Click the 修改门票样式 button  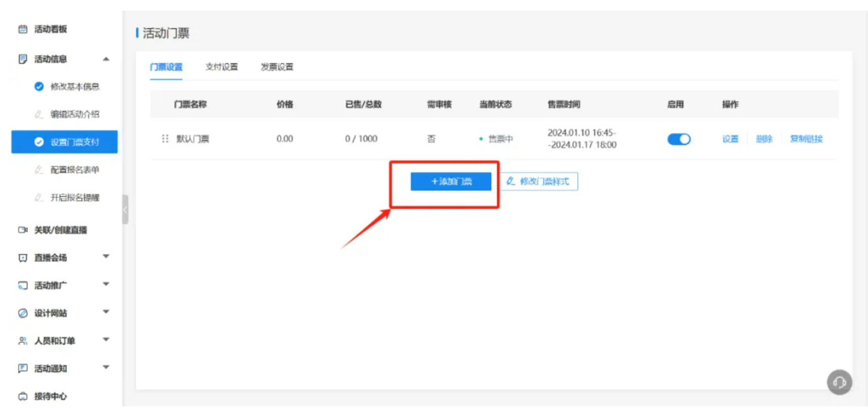pos(539,181)
